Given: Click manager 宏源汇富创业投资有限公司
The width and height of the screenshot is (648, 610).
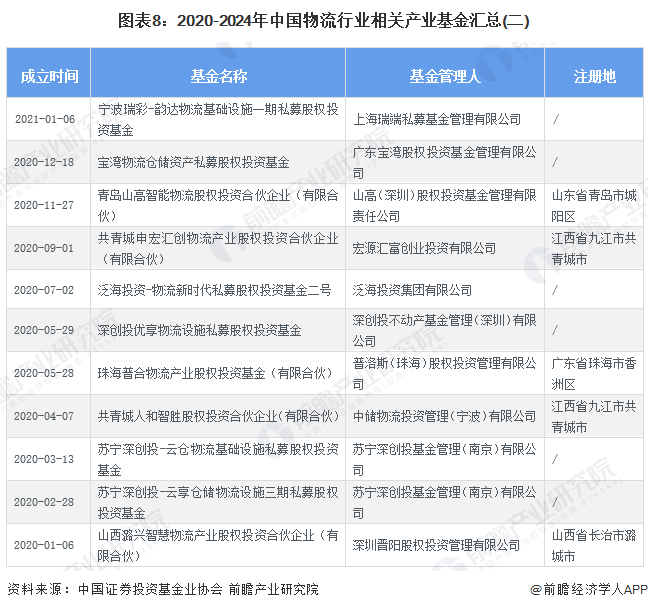Looking at the screenshot, I should point(424,248).
